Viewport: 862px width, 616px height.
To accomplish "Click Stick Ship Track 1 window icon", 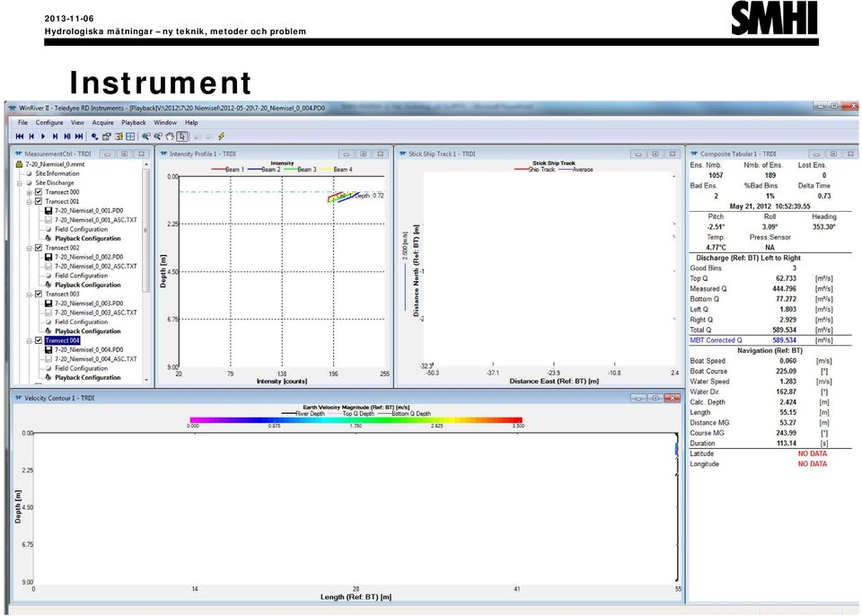I will (x=402, y=154).
